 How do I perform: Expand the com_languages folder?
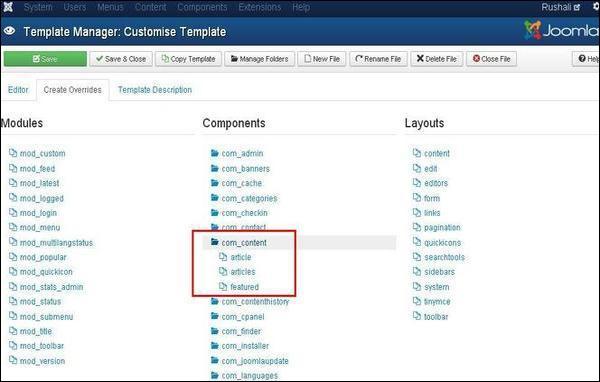coord(249,375)
